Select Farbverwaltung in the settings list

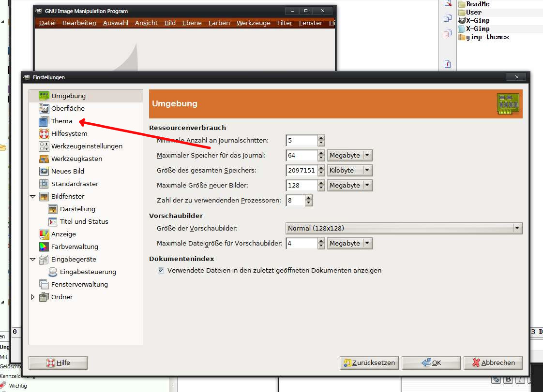coord(75,247)
